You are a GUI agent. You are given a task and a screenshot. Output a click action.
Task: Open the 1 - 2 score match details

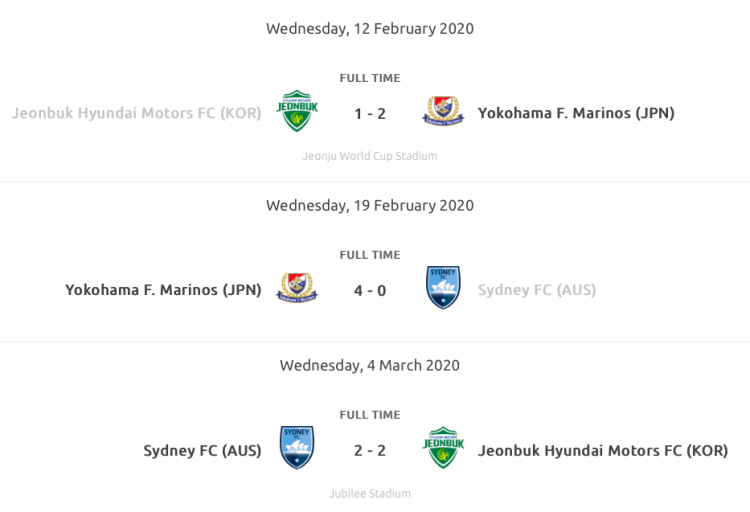click(370, 113)
